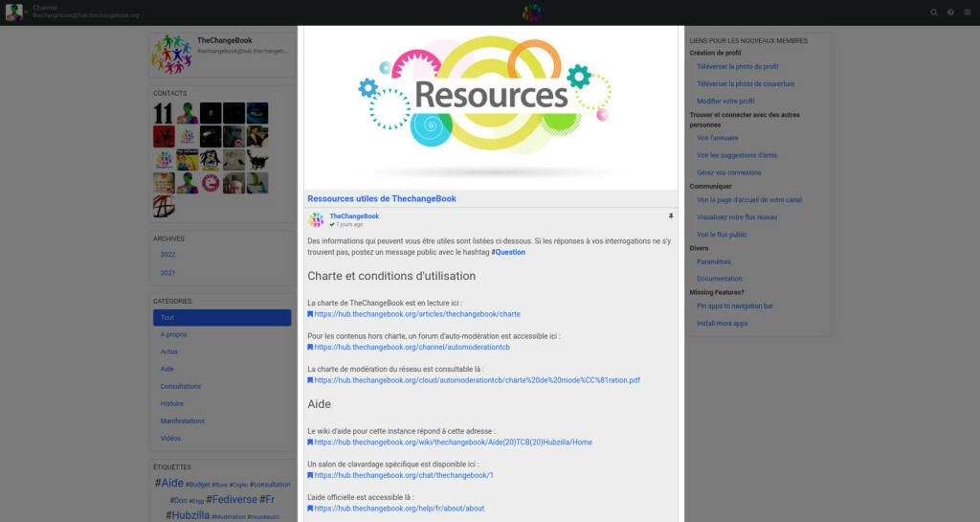This screenshot has height=522, width=980.
Task: Open the charte de modération PDF link
Action: pyautogui.click(x=477, y=380)
